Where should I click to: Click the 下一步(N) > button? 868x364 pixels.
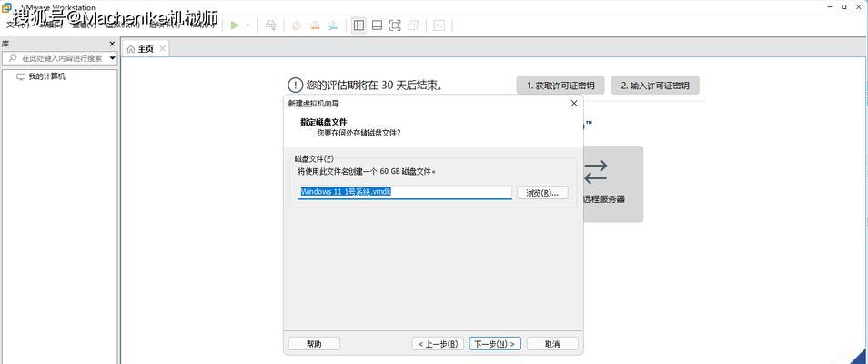tap(495, 344)
